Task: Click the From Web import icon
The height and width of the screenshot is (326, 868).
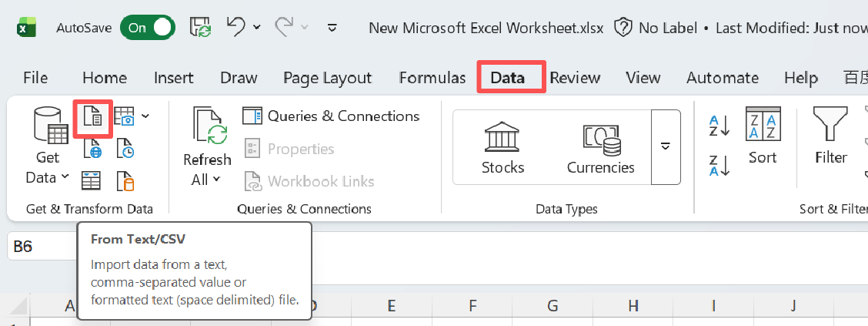Action: [x=92, y=148]
